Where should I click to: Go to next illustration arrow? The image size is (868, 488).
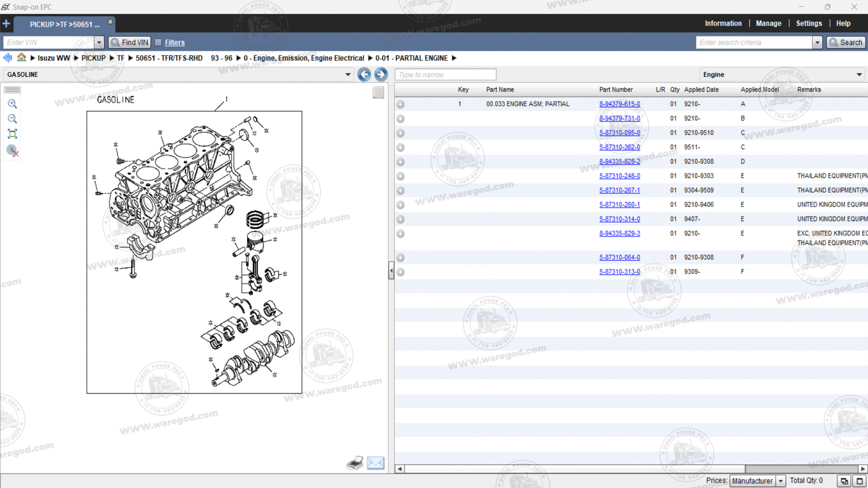pyautogui.click(x=381, y=75)
